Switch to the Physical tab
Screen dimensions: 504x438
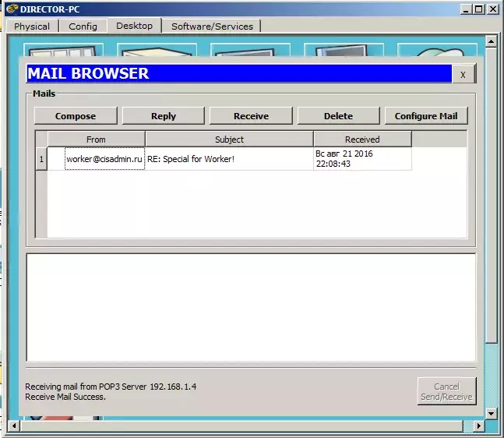(32, 26)
